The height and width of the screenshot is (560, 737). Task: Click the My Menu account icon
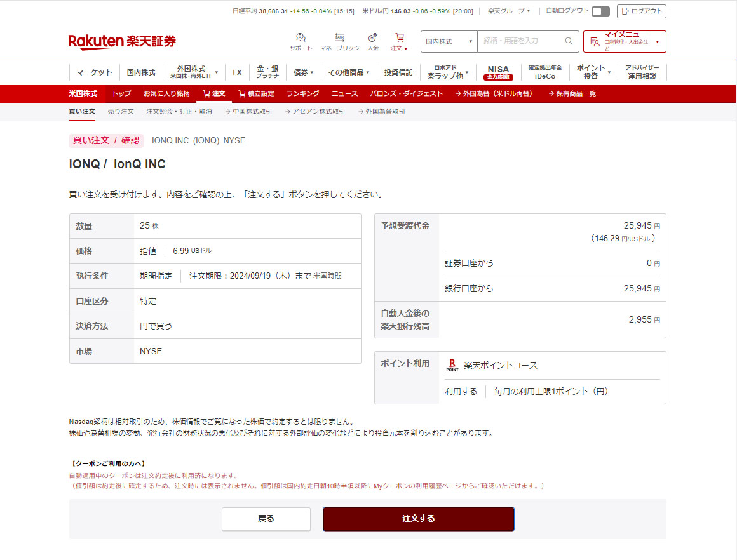[595, 42]
